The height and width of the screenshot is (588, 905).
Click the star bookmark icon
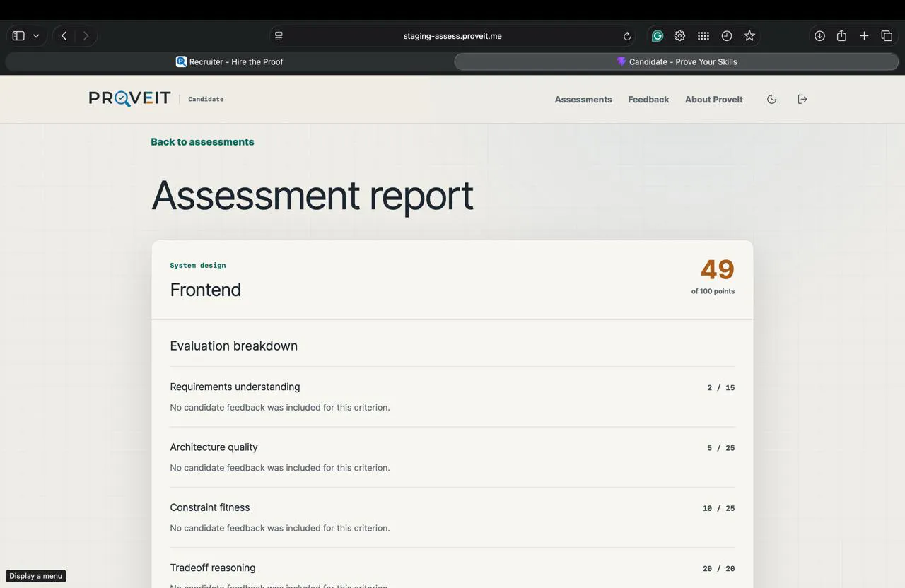[749, 35]
